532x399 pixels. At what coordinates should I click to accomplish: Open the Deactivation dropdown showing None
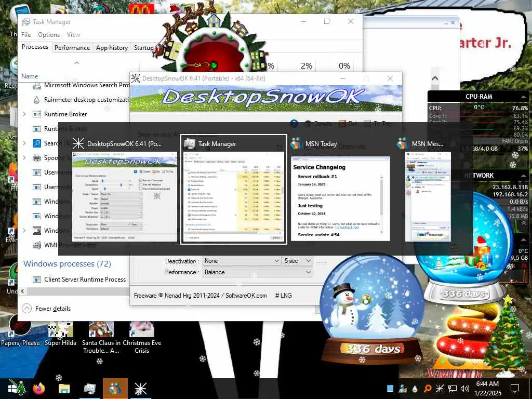tap(242, 261)
